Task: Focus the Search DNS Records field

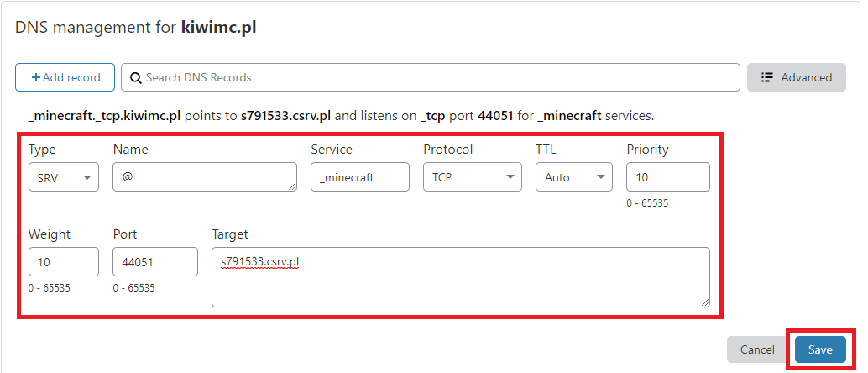Action: point(437,77)
